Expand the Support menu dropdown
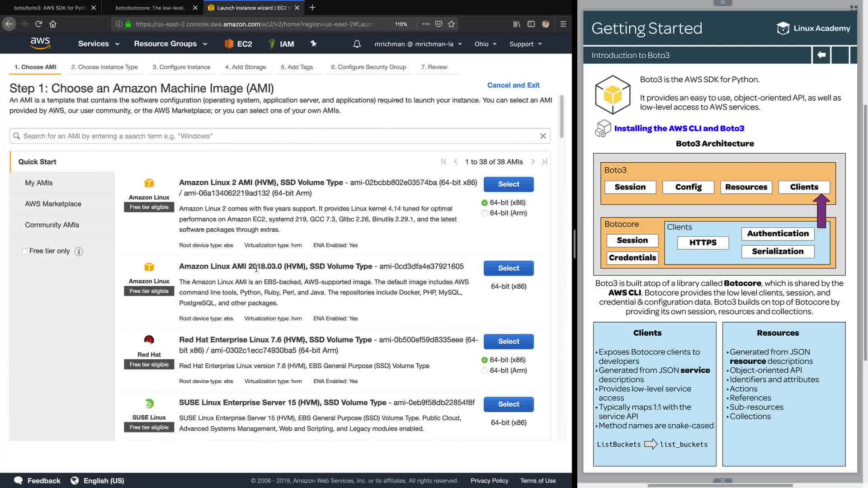 pyautogui.click(x=525, y=44)
